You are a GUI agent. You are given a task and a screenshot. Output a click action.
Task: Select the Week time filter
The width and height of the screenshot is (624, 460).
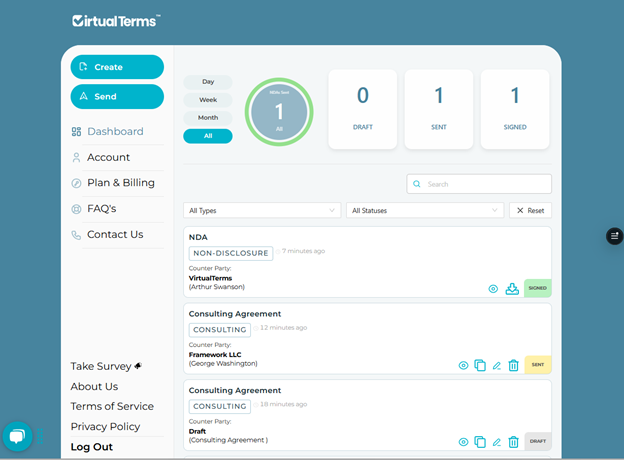(208, 100)
